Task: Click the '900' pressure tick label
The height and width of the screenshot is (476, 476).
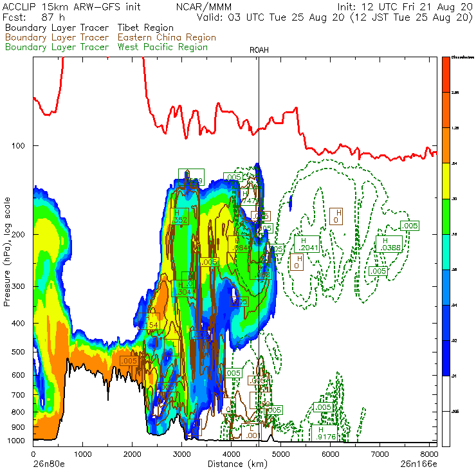Action: tap(18, 427)
